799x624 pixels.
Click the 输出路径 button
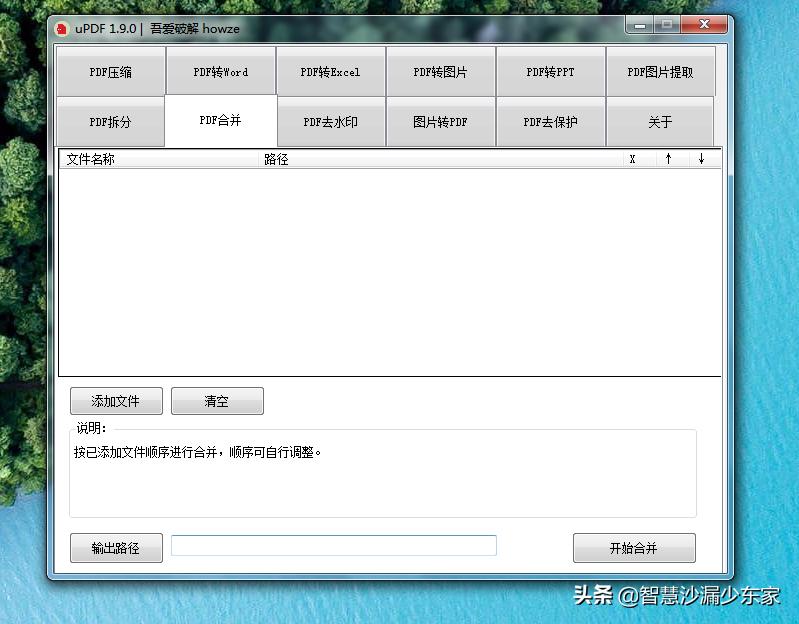(116, 548)
